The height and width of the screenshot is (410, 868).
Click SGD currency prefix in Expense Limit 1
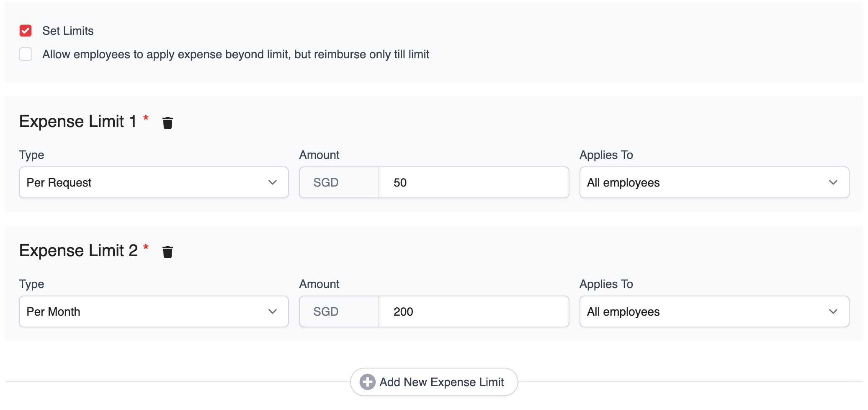tap(326, 183)
